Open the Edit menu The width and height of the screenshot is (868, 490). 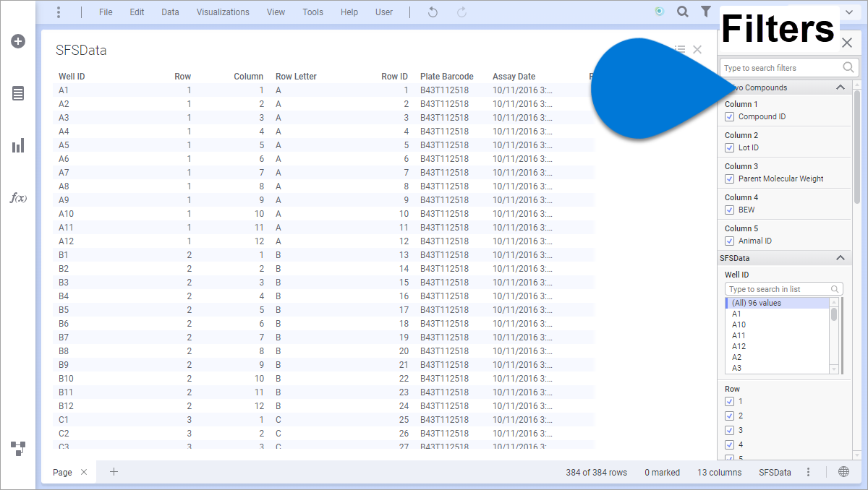[137, 12]
